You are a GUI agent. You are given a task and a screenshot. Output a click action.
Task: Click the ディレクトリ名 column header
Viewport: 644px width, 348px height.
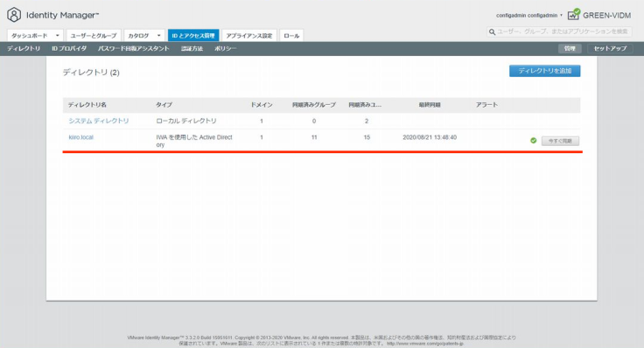[x=87, y=105]
